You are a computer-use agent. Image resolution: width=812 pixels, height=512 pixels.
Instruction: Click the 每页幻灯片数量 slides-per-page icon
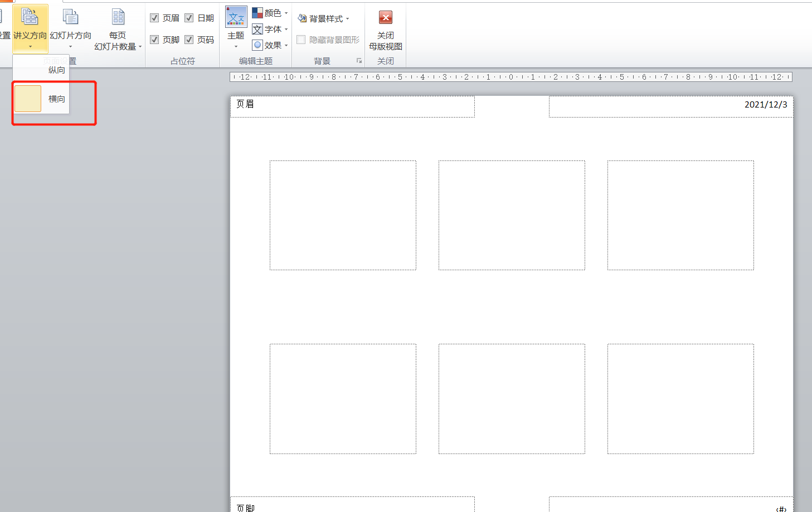[x=118, y=17]
